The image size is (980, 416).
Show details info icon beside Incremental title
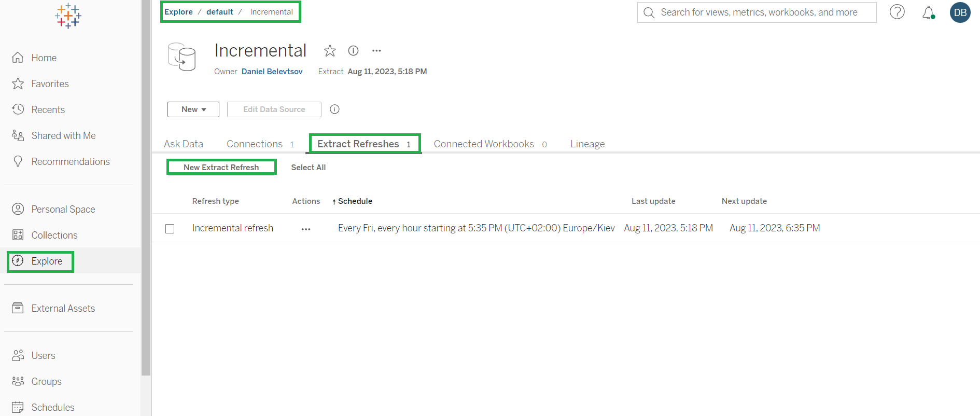(353, 50)
